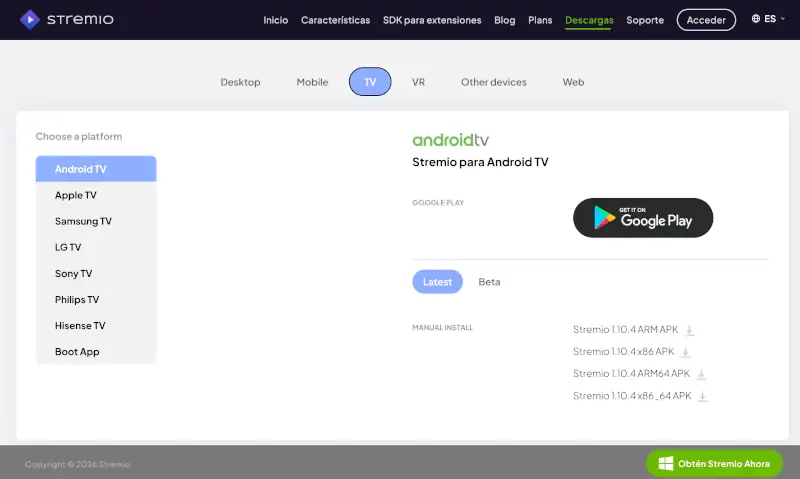Switch to the Web tab

pyautogui.click(x=573, y=82)
